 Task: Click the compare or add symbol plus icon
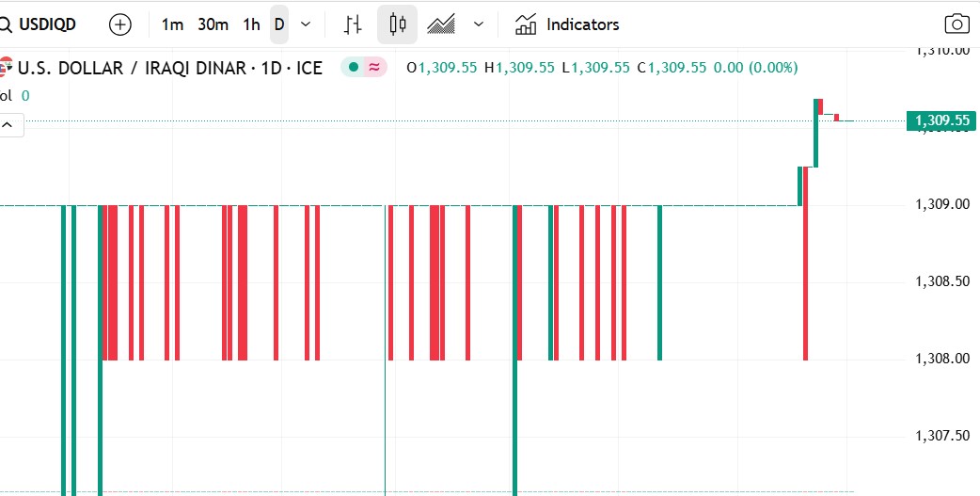click(120, 24)
